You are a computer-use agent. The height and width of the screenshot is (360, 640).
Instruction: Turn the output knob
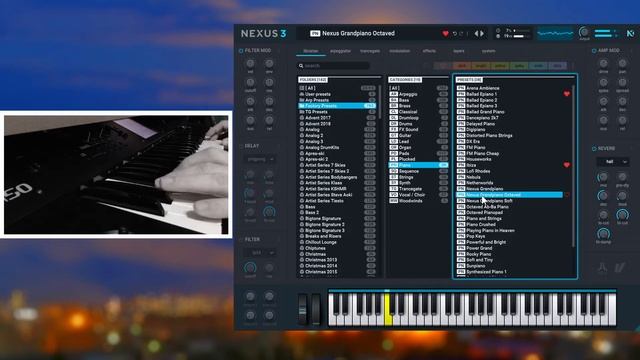[x=584, y=32]
